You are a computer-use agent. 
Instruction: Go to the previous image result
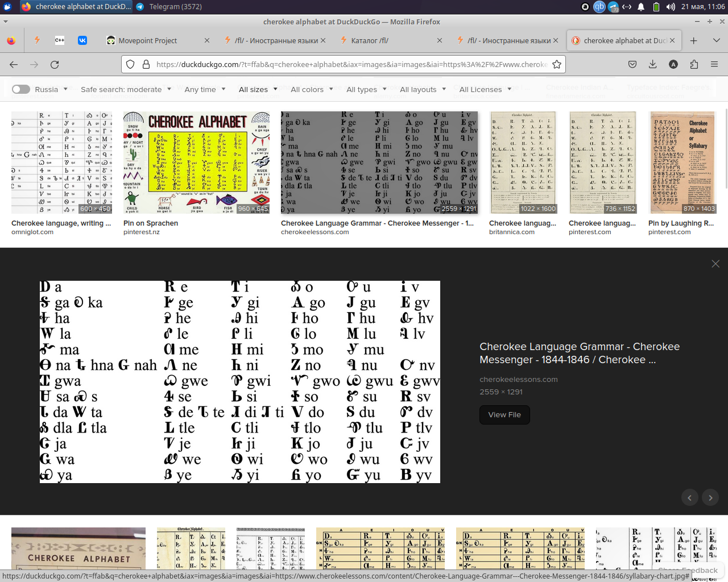pyautogui.click(x=689, y=498)
